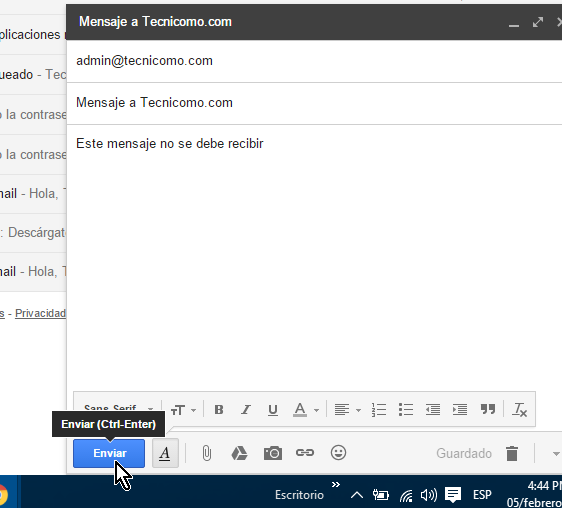
Task: Open the battery power status icon
Action: (x=380, y=495)
